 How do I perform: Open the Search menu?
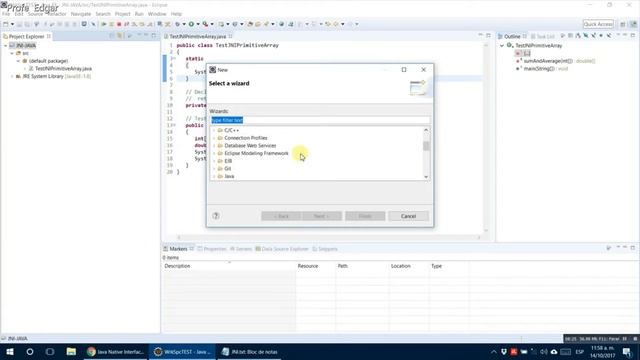[103, 14]
